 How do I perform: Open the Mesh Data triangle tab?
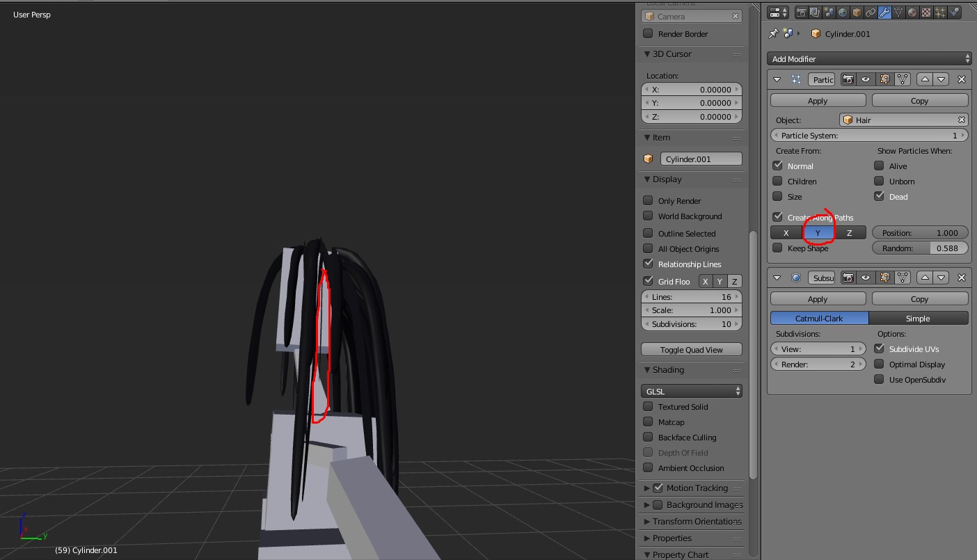pos(899,13)
